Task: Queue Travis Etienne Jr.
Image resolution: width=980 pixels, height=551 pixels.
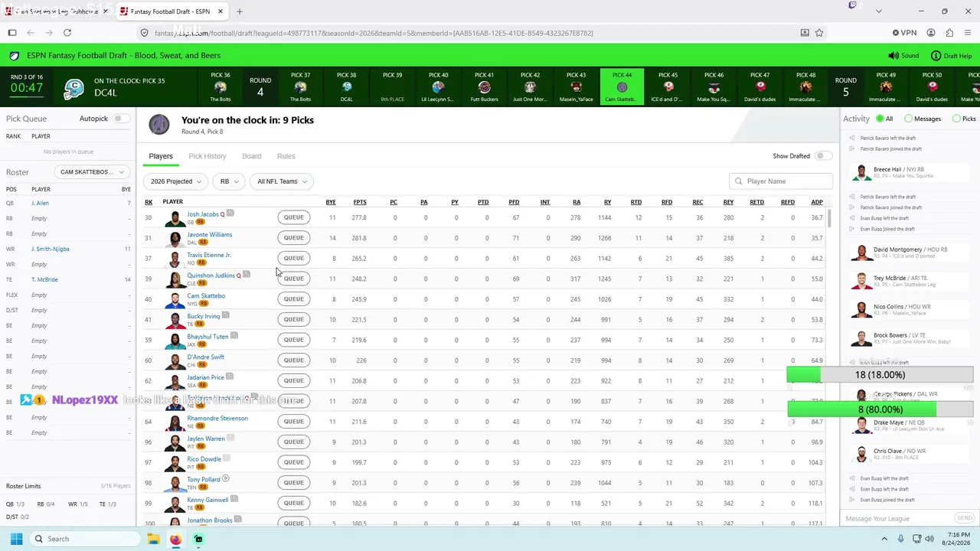Action: tap(294, 258)
